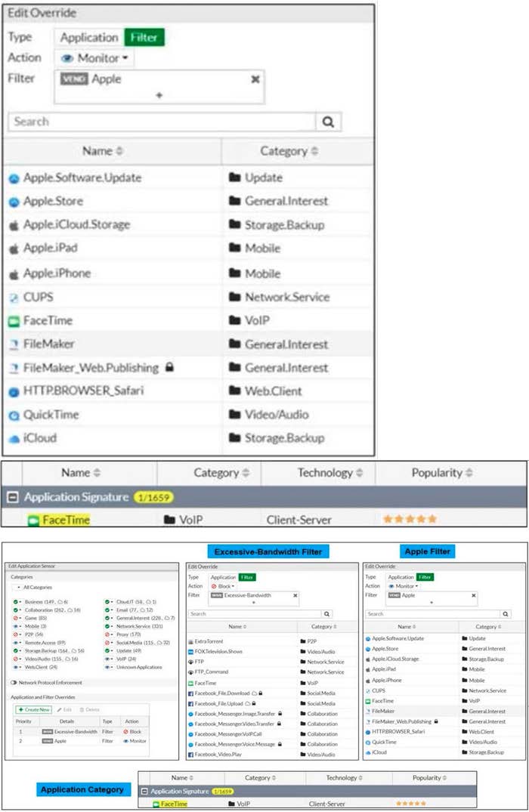Click Create New in Application and Filter Overrides
Screen dimensions: 529x812
pyautogui.click(x=32, y=709)
